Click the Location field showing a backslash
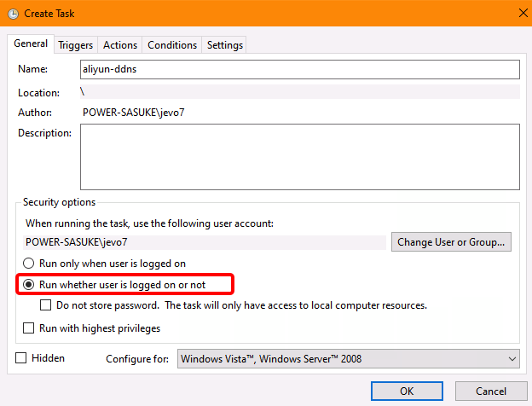This screenshot has height=406, width=532. 300,91
